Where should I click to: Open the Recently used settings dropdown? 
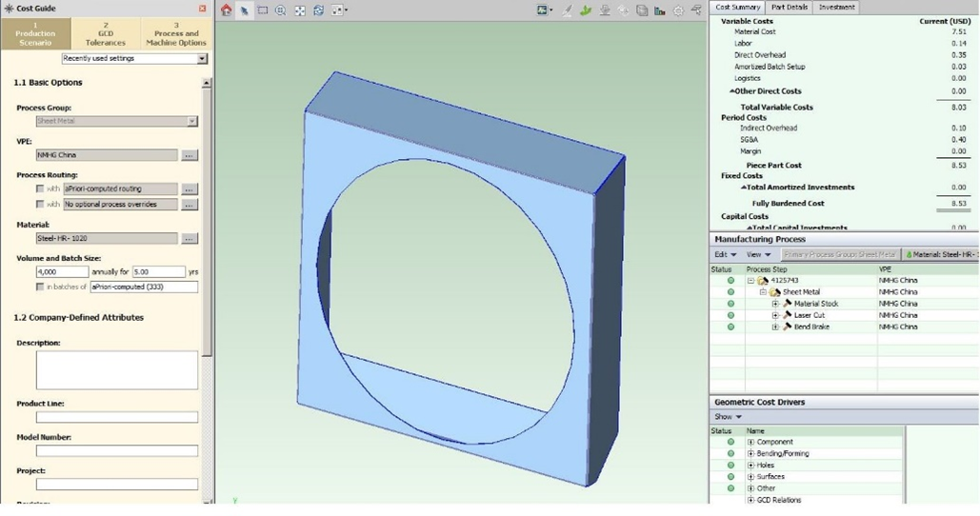(202, 59)
